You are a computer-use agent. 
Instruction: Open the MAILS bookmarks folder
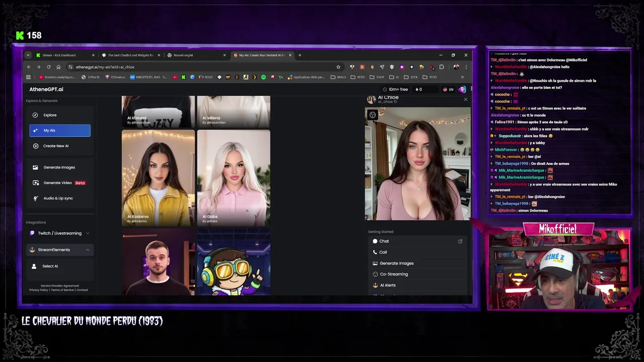click(338, 77)
